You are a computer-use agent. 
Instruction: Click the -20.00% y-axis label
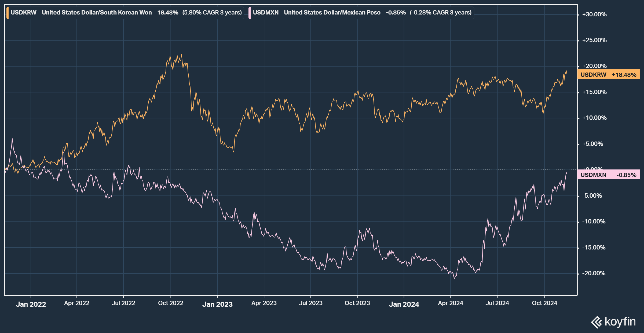tap(594, 273)
